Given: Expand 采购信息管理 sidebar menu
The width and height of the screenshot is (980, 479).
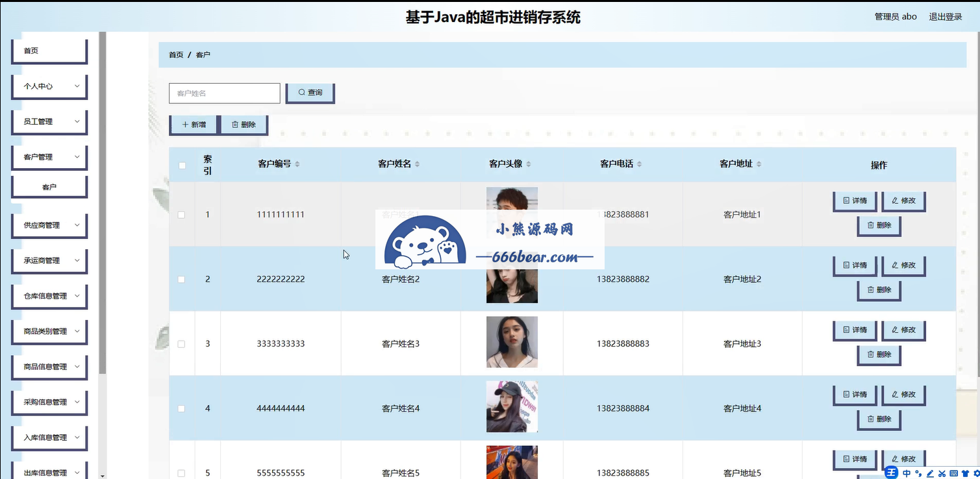Looking at the screenshot, I should 49,402.
